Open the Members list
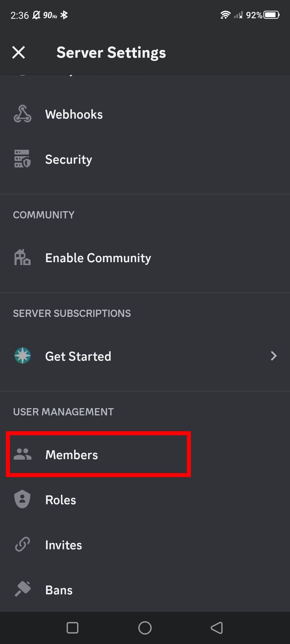This screenshot has width=290, height=644. tap(72, 455)
